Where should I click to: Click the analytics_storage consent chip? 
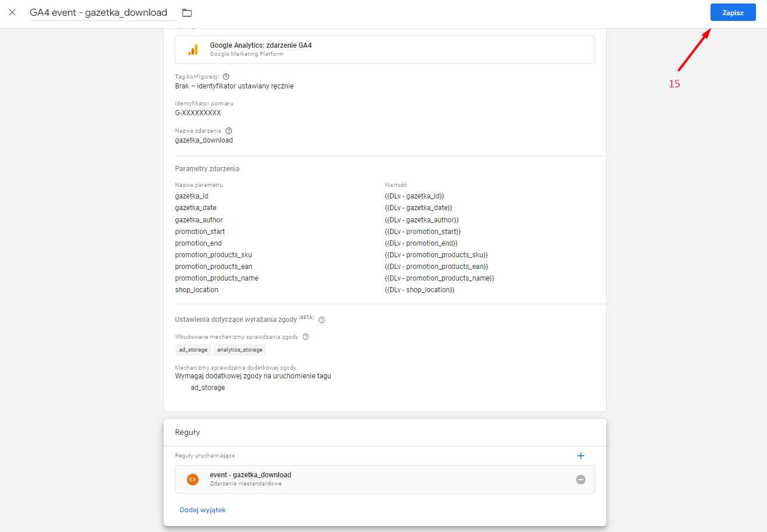click(x=240, y=350)
